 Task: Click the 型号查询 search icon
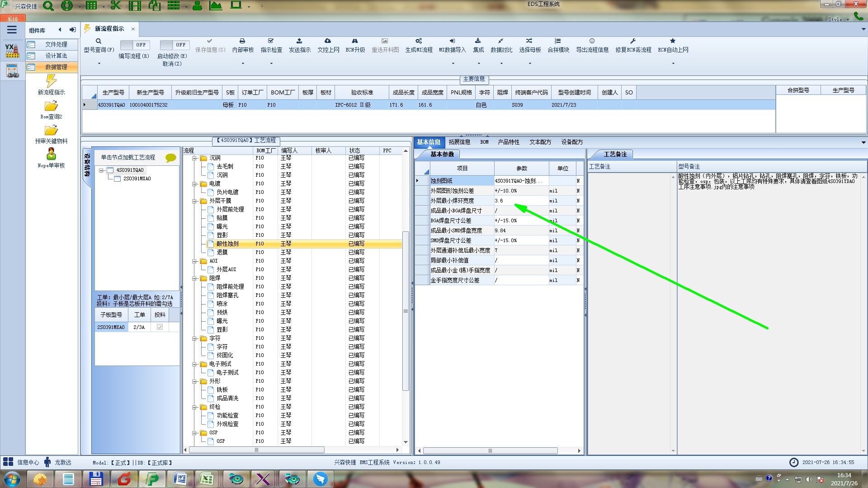[98, 41]
